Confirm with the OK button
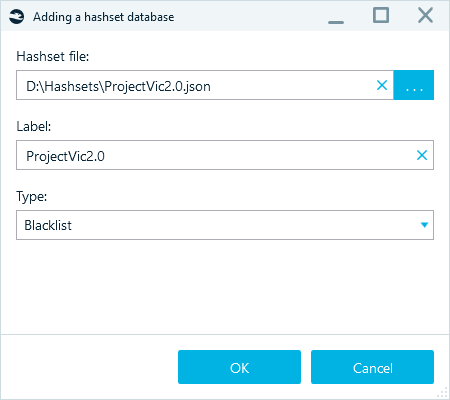 [239, 367]
